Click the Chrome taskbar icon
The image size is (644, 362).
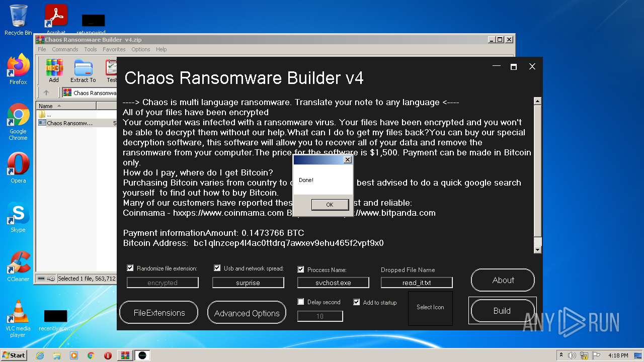pyautogui.click(x=91, y=355)
